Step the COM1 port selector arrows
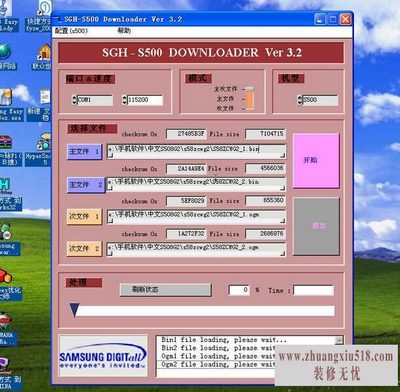Viewport: 400px width, 392px height. point(74,100)
